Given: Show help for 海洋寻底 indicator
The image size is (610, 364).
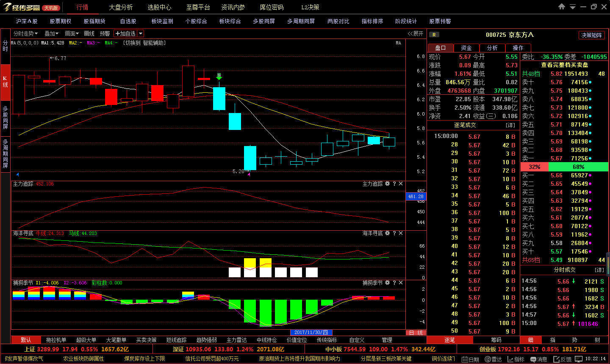Looking at the screenshot, I should pyautogui.click(x=394, y=233).
